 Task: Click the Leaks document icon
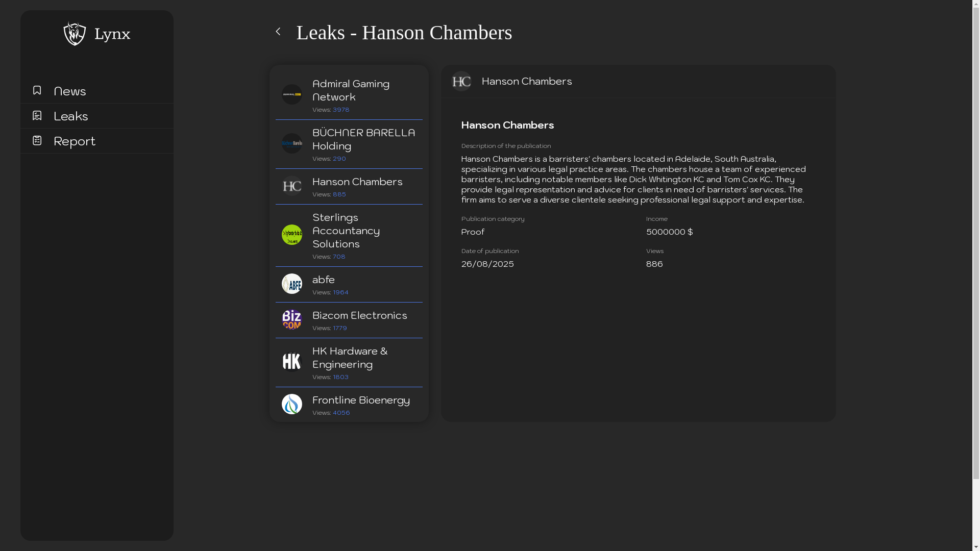pos(37,116)
